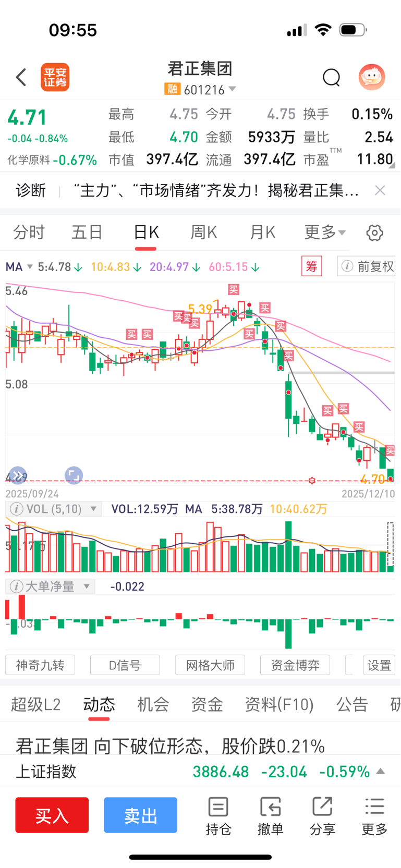Open the 公告 tab

tap(353, 704)
